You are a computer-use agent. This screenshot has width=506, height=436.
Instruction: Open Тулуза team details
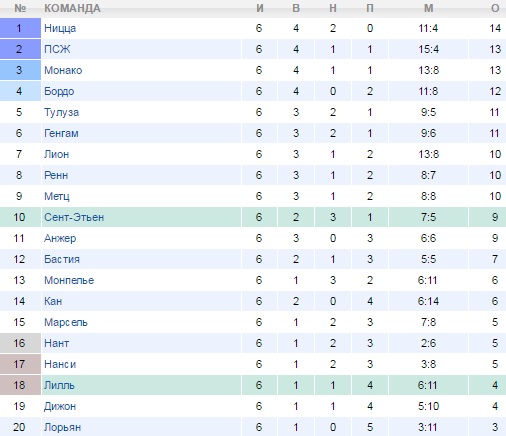(61, 112)
